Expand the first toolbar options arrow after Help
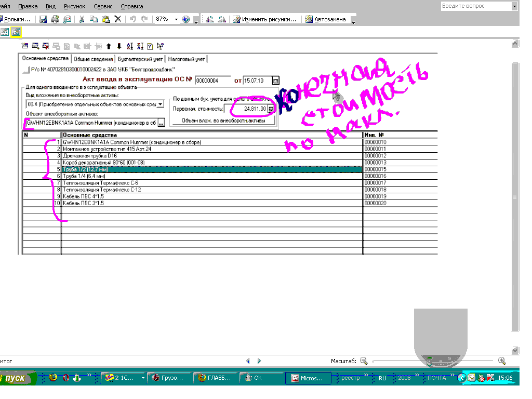Image resolution: width=532 pixels, height=399 pixels. click(x=196, y=22)
